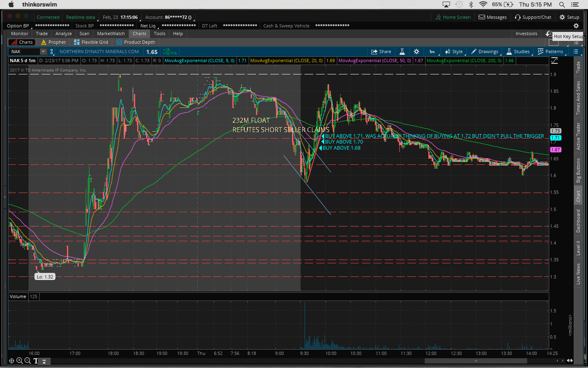Open the Trade side panel tab
This screenshot has width=588, height=368.
pyautogui.click(x=578, y=67)
